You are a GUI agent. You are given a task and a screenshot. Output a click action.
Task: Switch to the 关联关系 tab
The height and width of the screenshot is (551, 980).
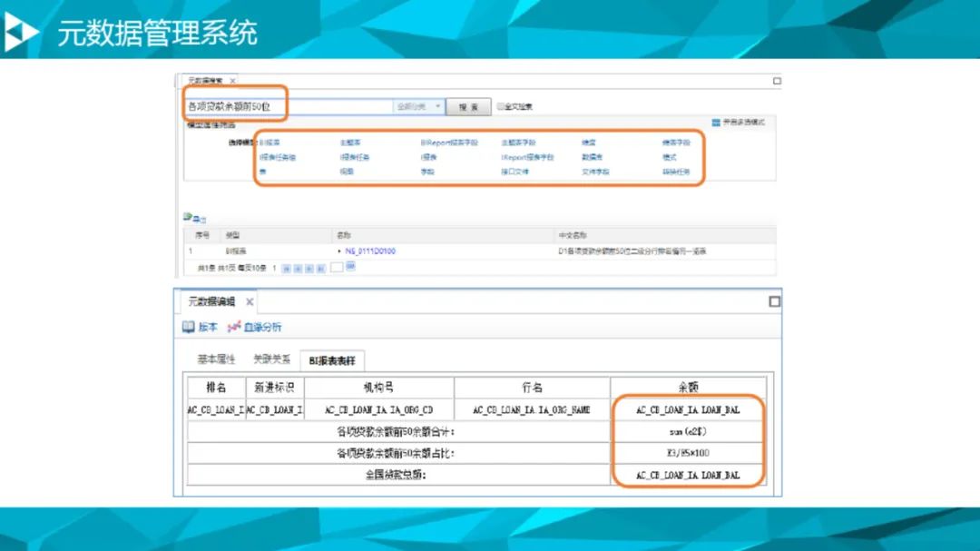(271, 359)
